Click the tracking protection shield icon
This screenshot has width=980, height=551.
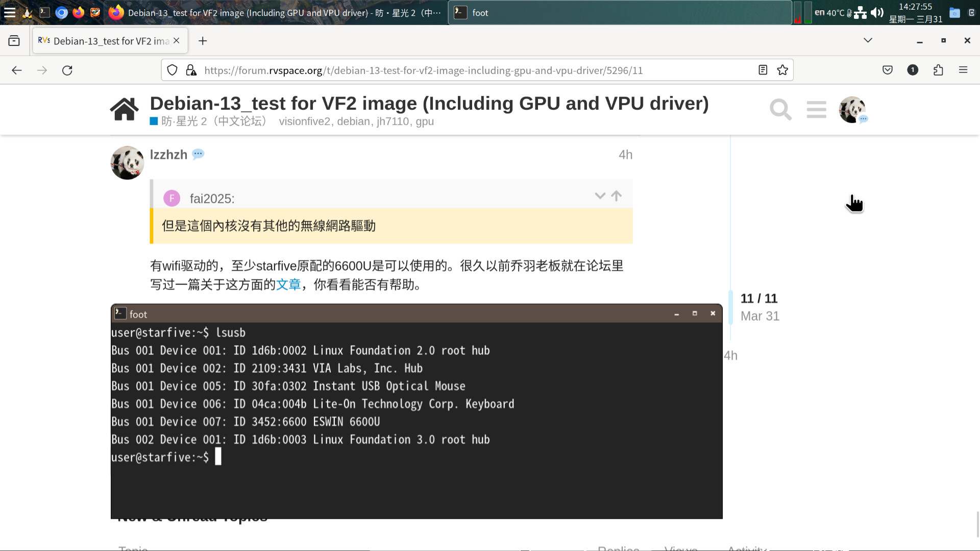tap(173, 70)
